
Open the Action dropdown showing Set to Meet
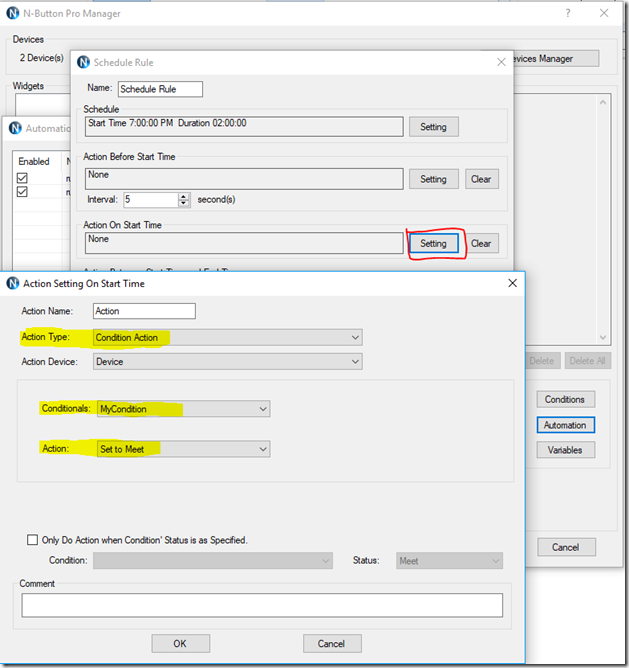point(184,449)
